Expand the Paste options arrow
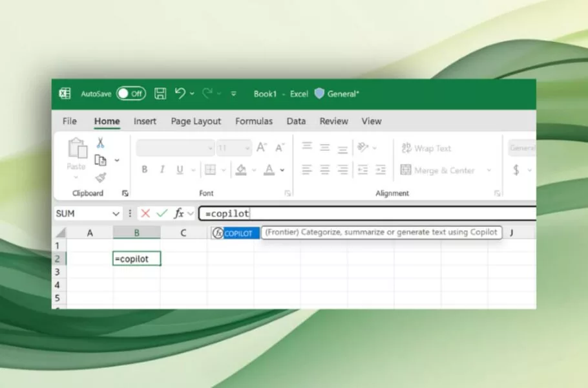 coord(76,177)
